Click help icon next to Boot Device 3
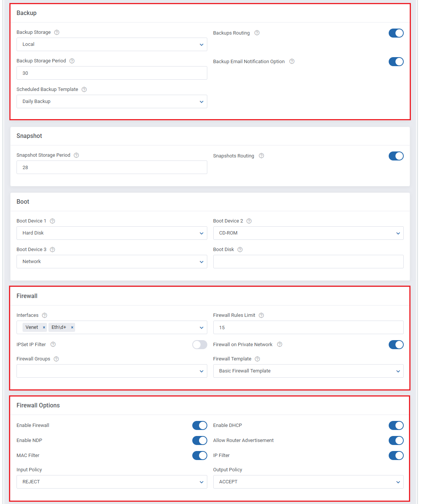The width and height of the screenshot is (421, 504). point(53,250)
